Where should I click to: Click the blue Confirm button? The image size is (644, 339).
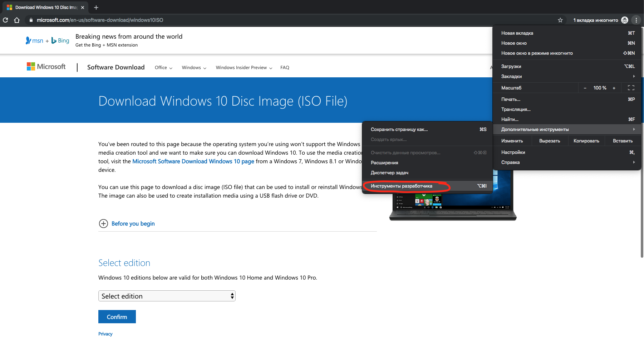[117, 317]
